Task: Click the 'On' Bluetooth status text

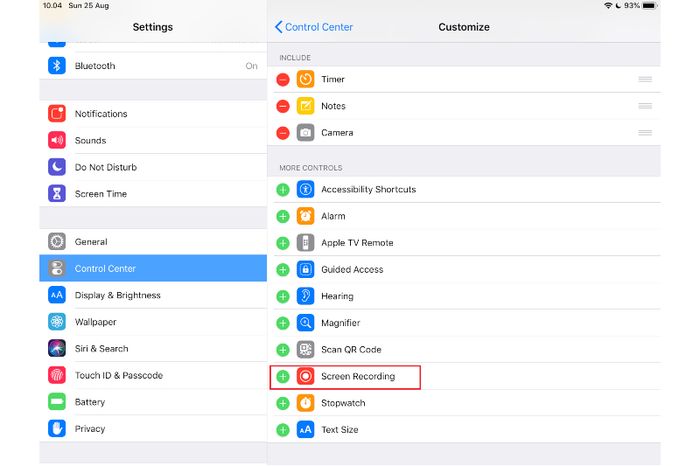Action: [x=251, y=66]
